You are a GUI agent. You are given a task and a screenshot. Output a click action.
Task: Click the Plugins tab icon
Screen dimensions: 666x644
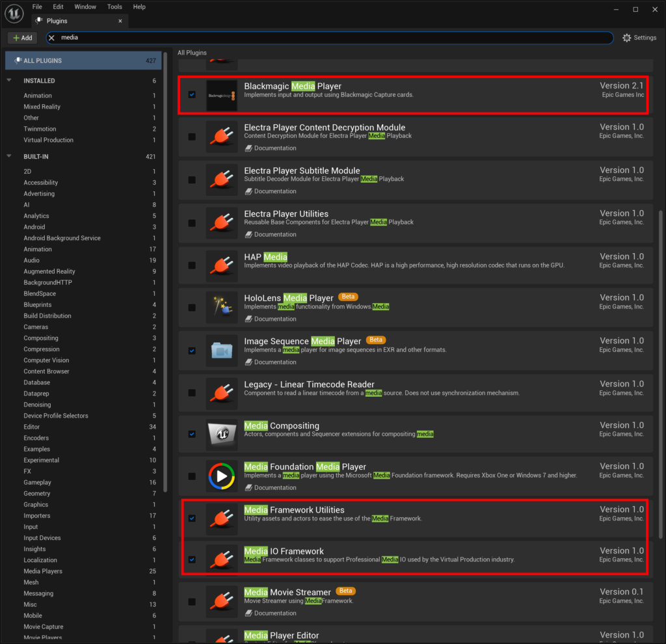tap(39, 20)
